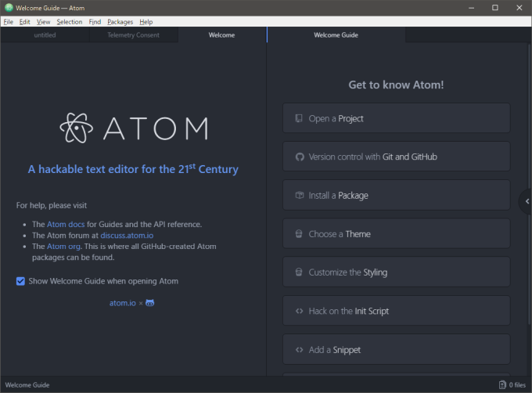Viewport: 532px width, 393px height.
Task: Click the files icon in the status bar
Action: click(x=502, y=384)
